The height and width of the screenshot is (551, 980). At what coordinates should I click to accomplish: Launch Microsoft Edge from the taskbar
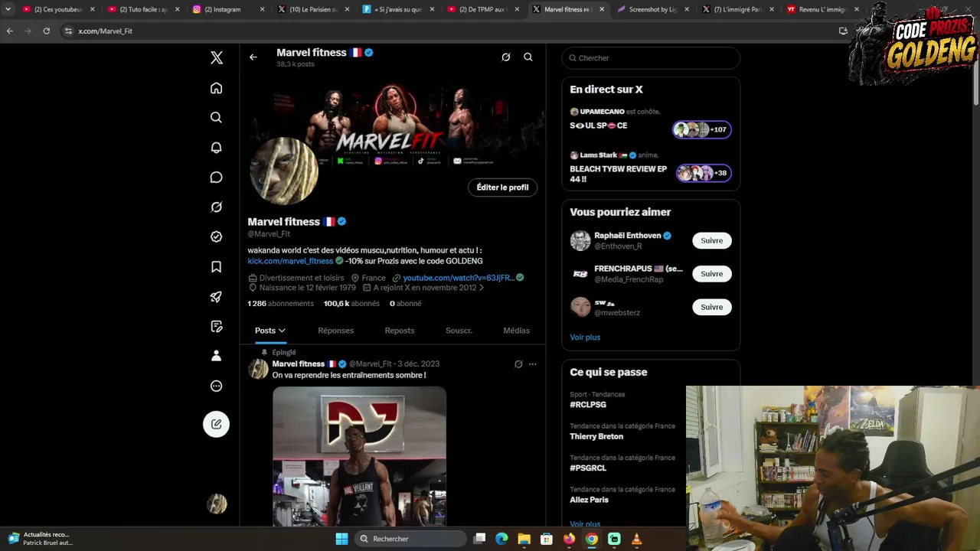click(x=501, y=539)
